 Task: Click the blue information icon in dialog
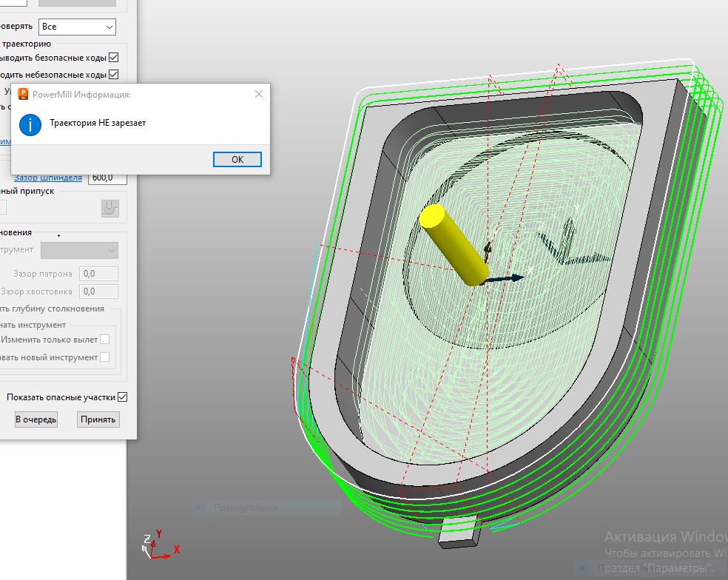click(30, 124)
